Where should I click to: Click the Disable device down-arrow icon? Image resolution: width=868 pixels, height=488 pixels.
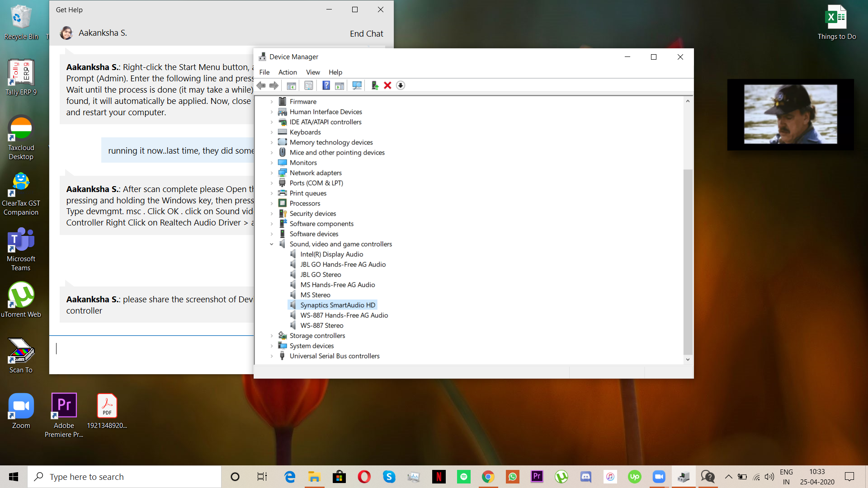[401, 85]
